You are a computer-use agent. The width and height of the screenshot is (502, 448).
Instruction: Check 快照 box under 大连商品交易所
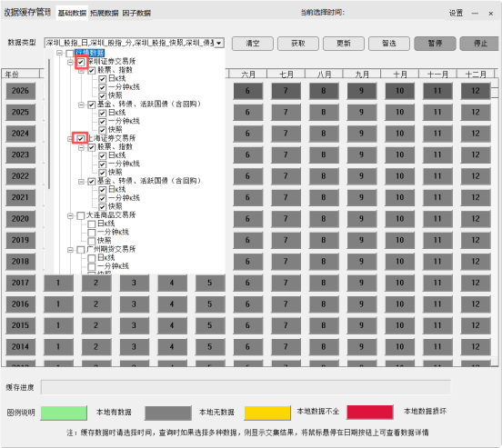pyautogui.click(x=92, y=241)
